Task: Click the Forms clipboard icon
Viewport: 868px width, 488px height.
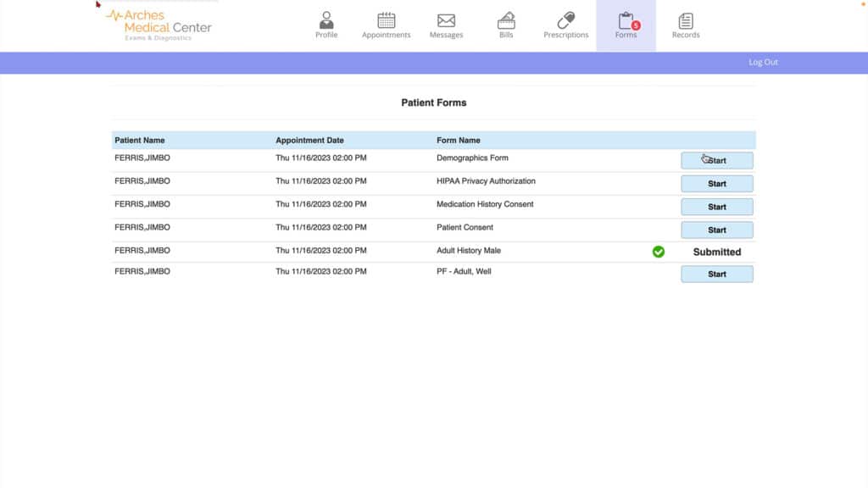Action: [625, 19]
